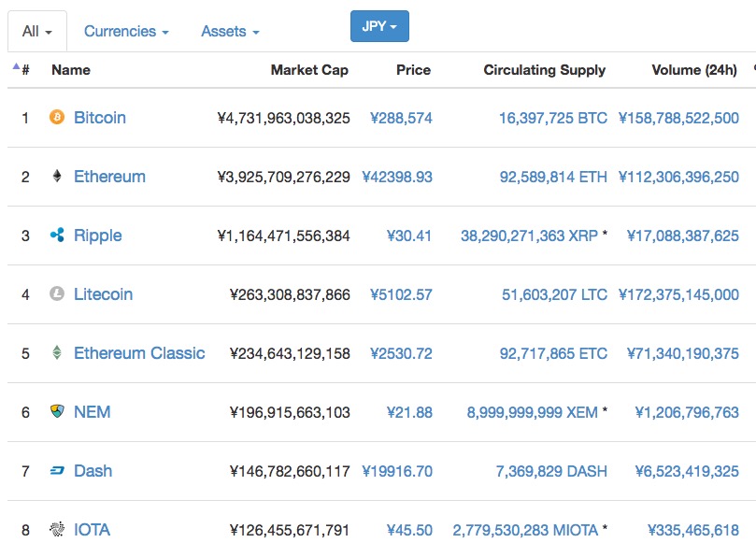
Task: Click Ethereum Classic volume ¥71,340,190,375
Action: point(682,353)
